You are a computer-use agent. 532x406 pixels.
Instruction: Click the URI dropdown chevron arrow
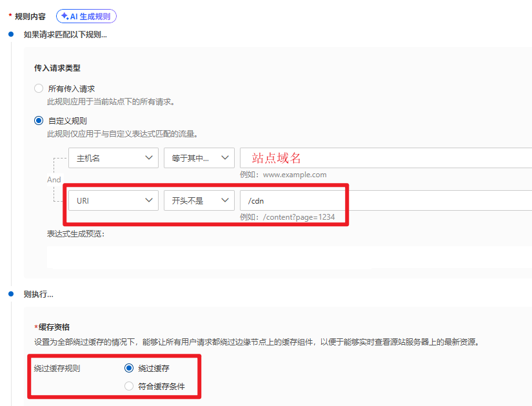(148, 200)
